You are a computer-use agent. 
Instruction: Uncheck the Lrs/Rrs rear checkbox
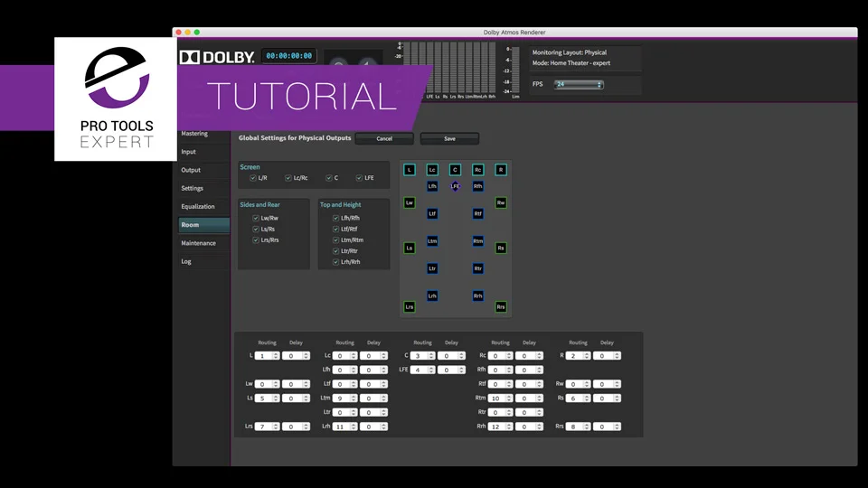[256, 240]
